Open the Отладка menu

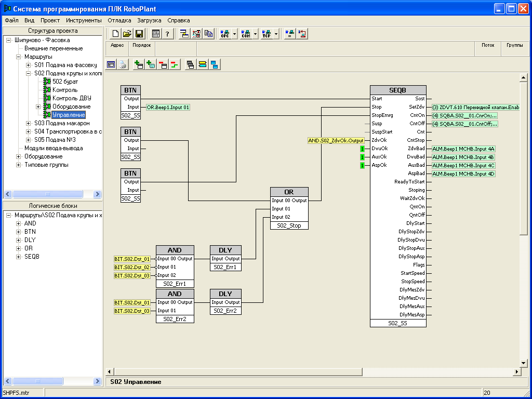click(x=119, y=20)
